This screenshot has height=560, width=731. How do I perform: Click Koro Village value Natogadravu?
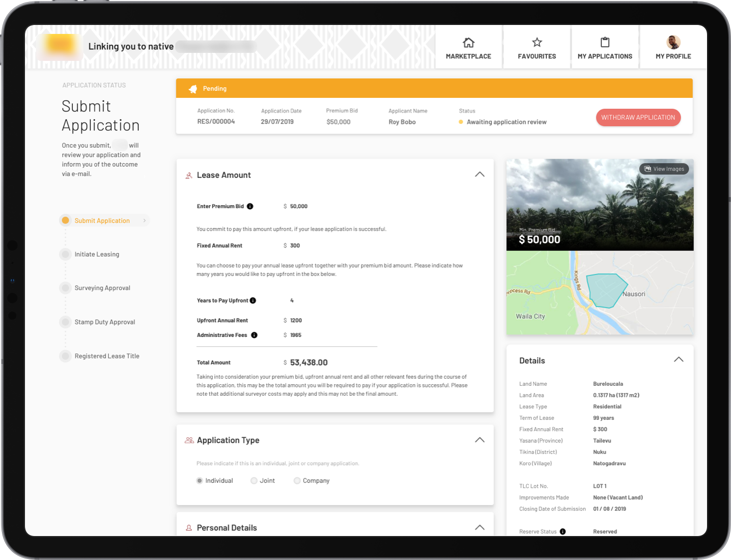609,464
